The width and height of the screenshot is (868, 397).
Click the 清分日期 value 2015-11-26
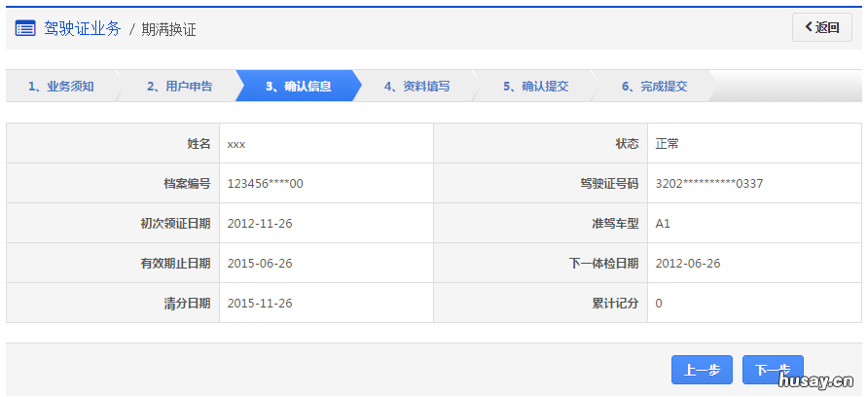[x=260, y=303]
